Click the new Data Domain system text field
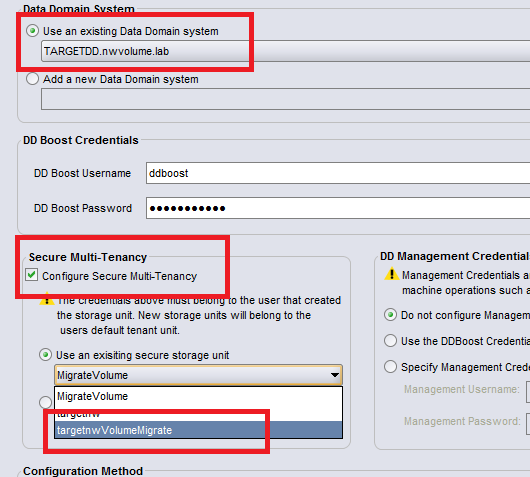530x477 pixels. [286, 99]
